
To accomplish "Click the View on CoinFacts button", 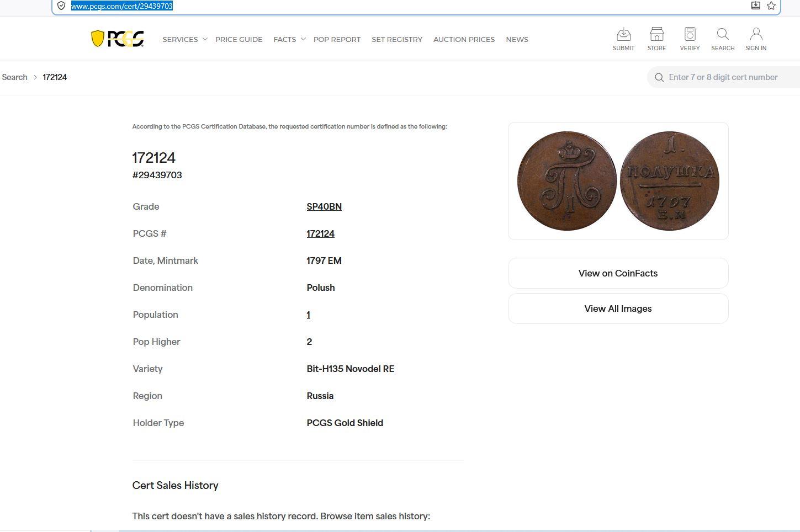I will pos(618,273).
